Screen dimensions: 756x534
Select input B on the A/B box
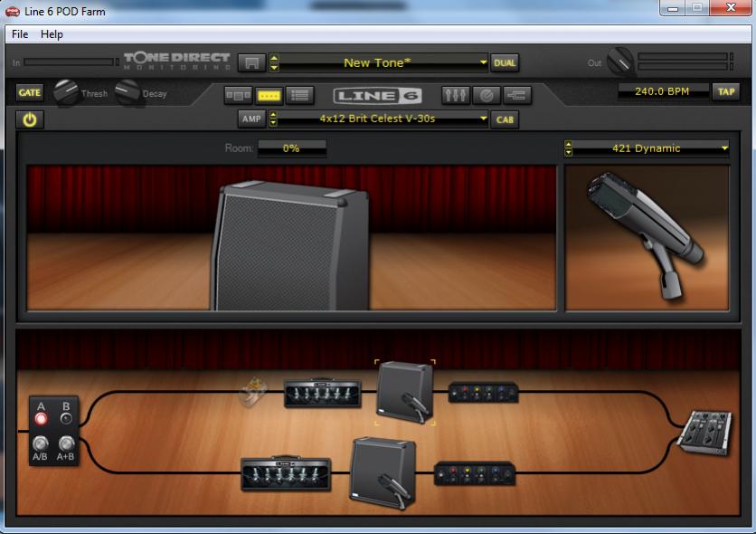click(66, 418)
